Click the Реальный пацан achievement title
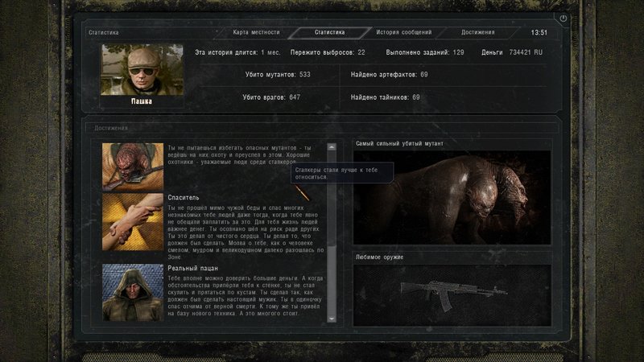The image size is (644, 362). (192, 268)
